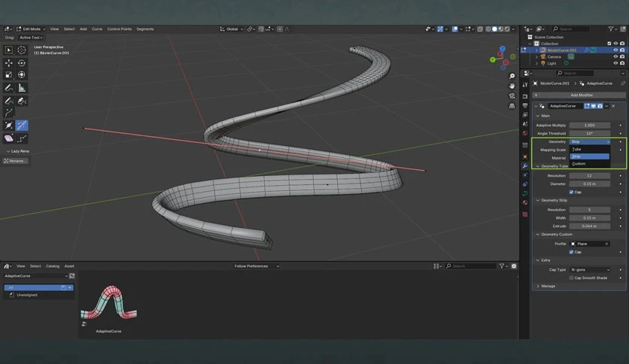Viewport: 629px width, 364px height.
Task: Hide Camera in viewport with eye icon
Action: point(615,56)
